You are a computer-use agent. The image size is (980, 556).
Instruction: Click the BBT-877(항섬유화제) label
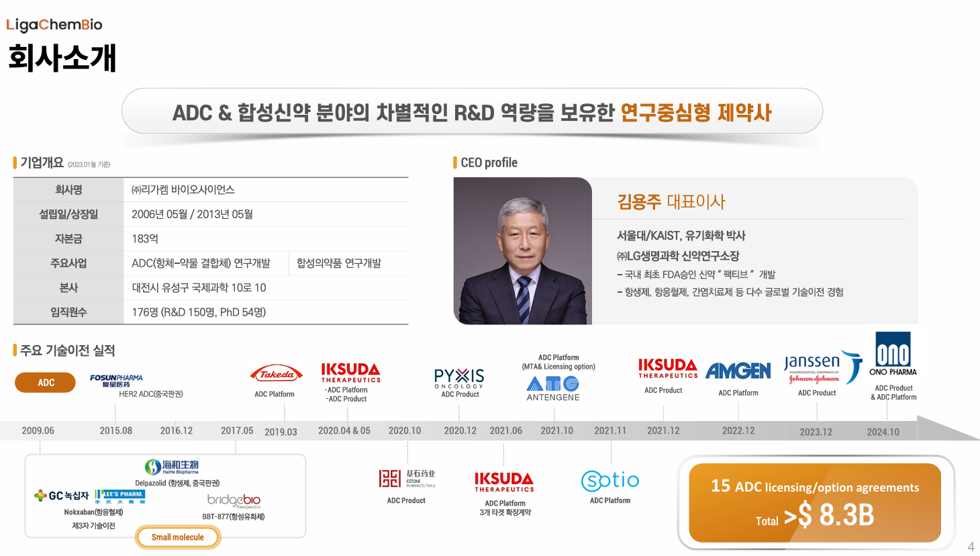[x=234, y=517]
